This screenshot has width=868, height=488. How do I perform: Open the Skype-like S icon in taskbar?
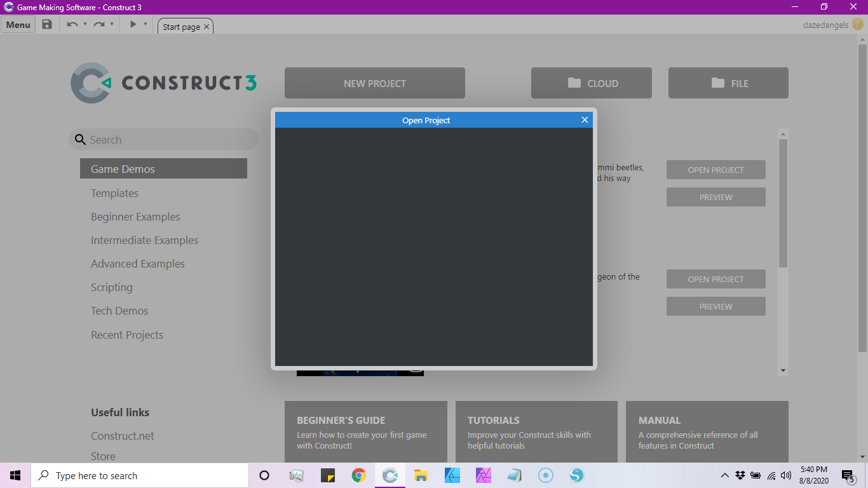(x=576, y=475)
